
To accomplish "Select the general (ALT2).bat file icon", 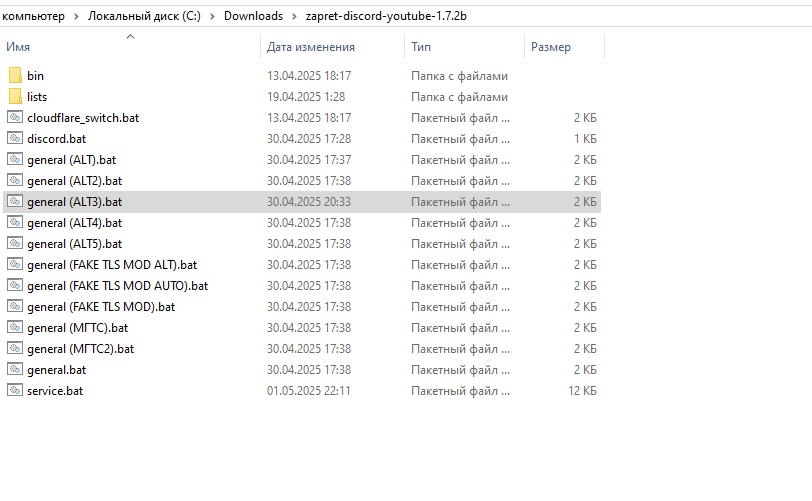I will pos(14,180).
